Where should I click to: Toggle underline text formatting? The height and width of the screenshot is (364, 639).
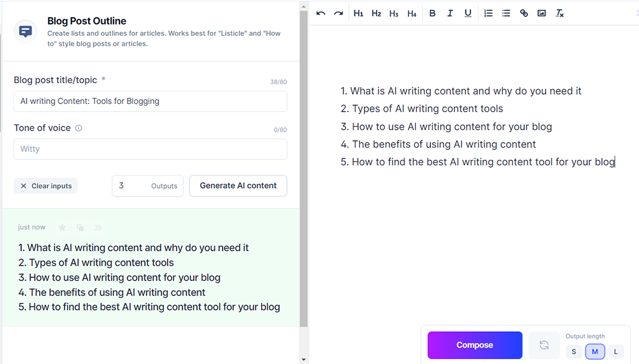(468, 13)
